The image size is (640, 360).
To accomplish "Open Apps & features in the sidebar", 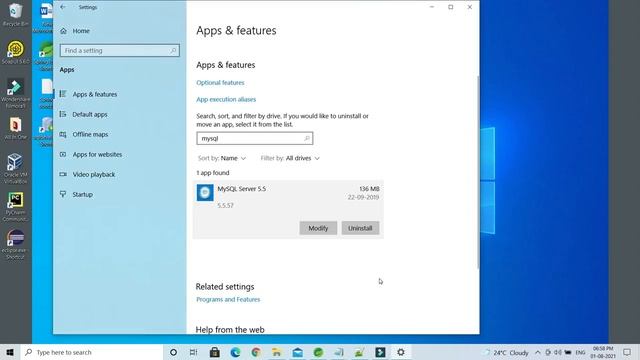I will 95,94.
